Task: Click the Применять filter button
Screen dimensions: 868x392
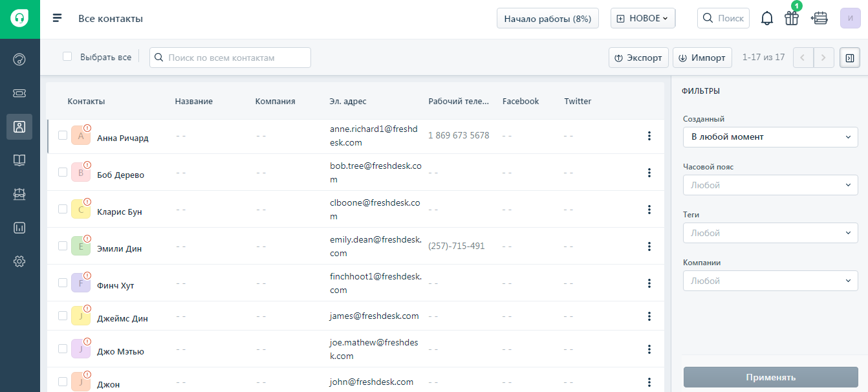Action: pos(770,377)
